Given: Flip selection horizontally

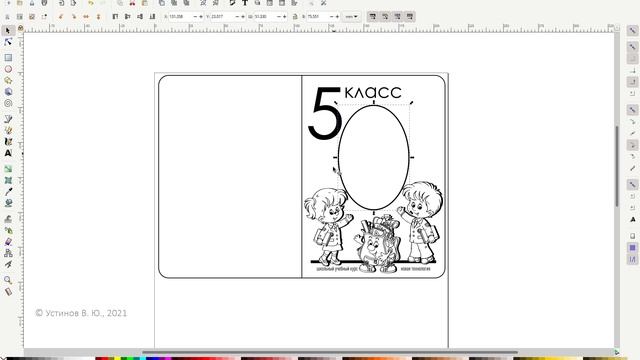Looking at the screenshot, I should [x=86, y=17].
